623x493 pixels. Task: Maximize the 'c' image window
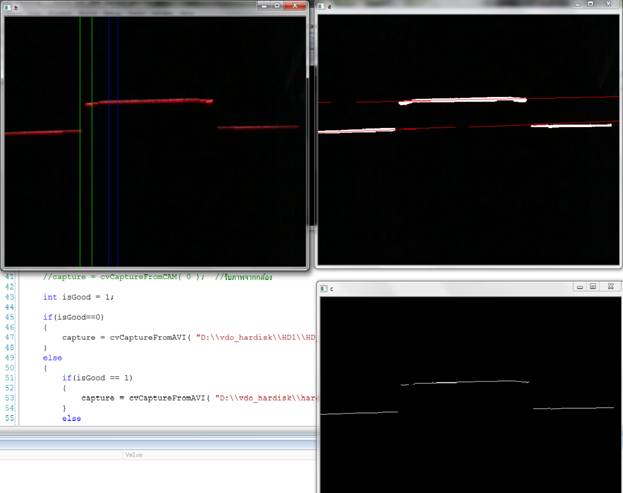[x=593, y=287]
